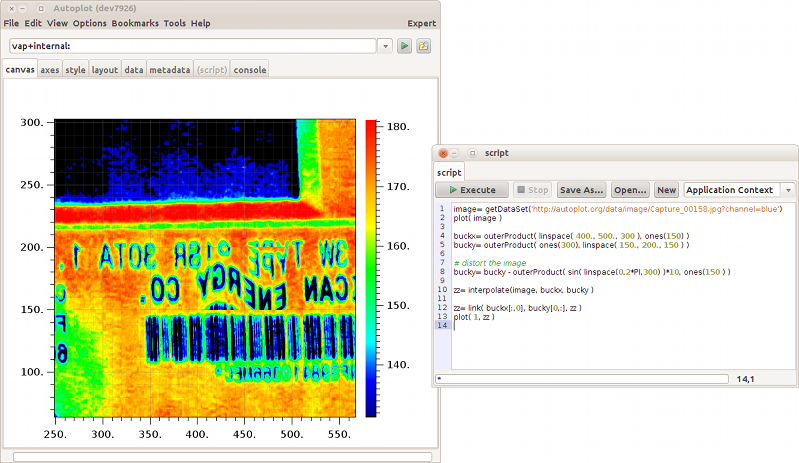
Task: Switch to the data tab
Action: click(134, 70)
